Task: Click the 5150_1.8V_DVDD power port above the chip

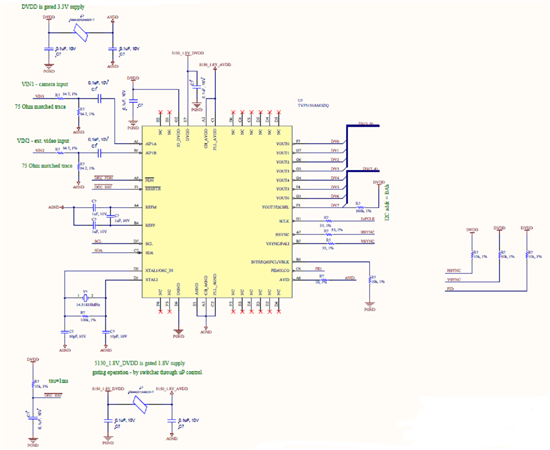Action: coord(188,53)
